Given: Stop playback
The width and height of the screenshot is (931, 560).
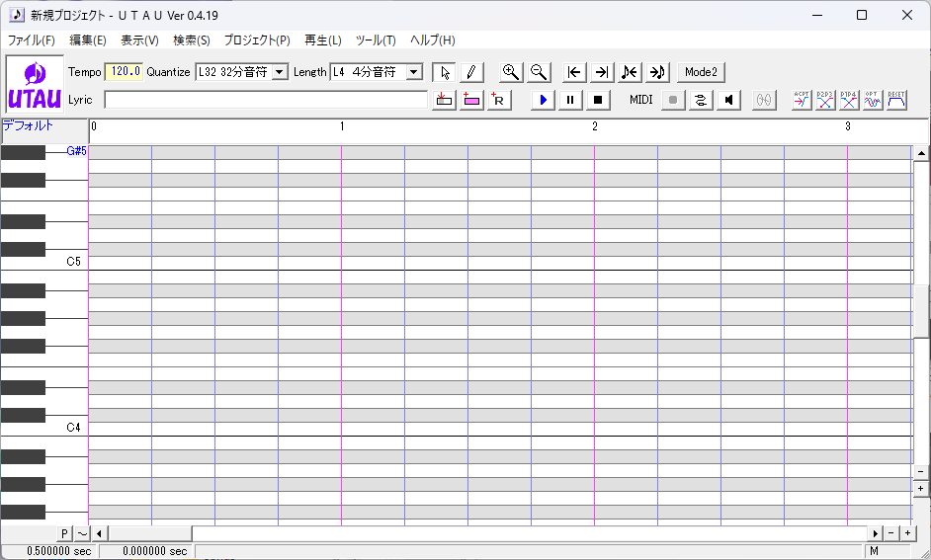Looking at the screenshot, I should click(x=598, y=100).
